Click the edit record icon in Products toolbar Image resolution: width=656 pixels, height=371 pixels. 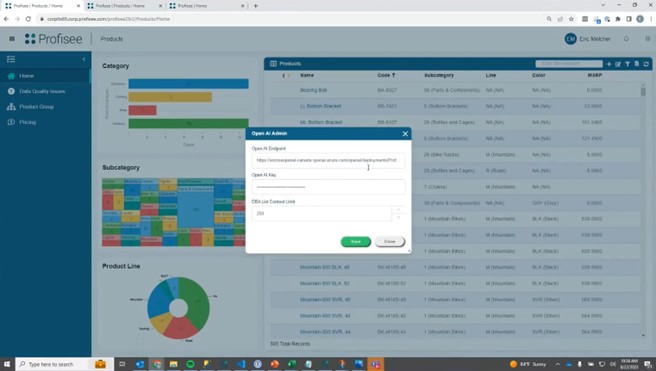(x=618, y=64)
